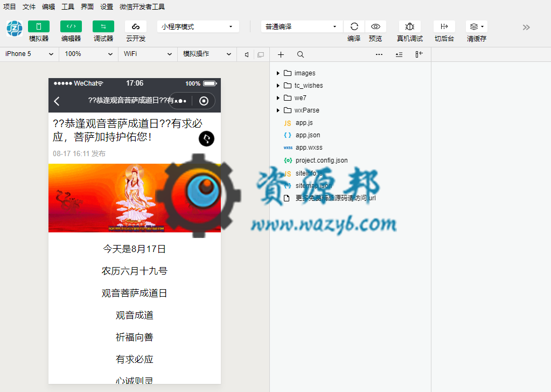Click the collapse all folders icon
The height and width of the screenshot is (392, 551).
pos(399,54)
